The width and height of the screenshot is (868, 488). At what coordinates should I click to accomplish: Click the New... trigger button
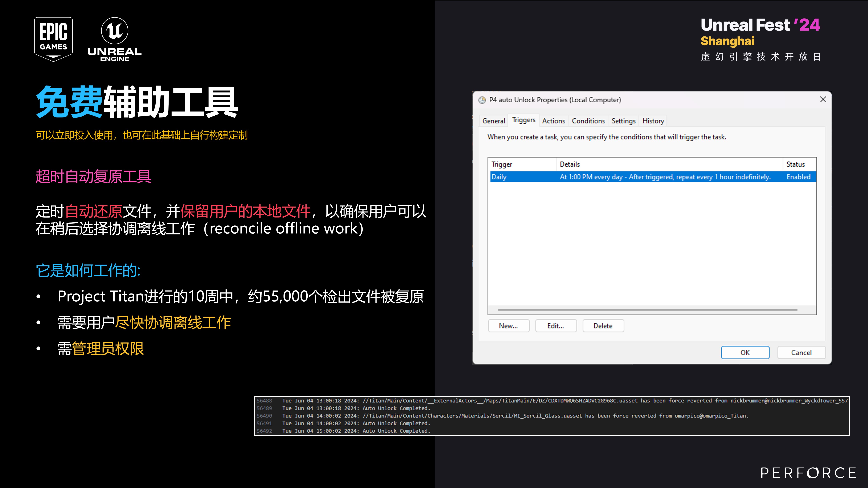[508, 326]
